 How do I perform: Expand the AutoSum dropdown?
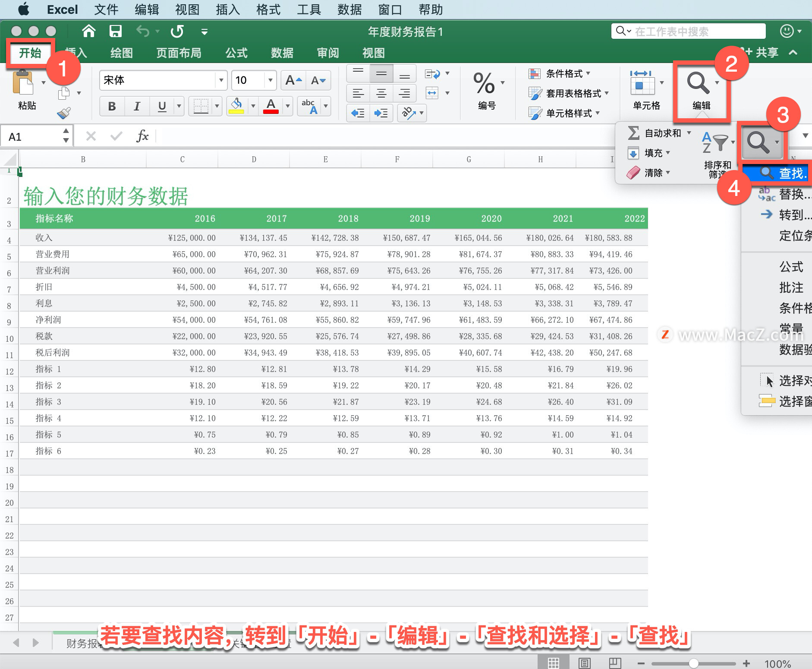pyautogui.click(x=689, y=133)
